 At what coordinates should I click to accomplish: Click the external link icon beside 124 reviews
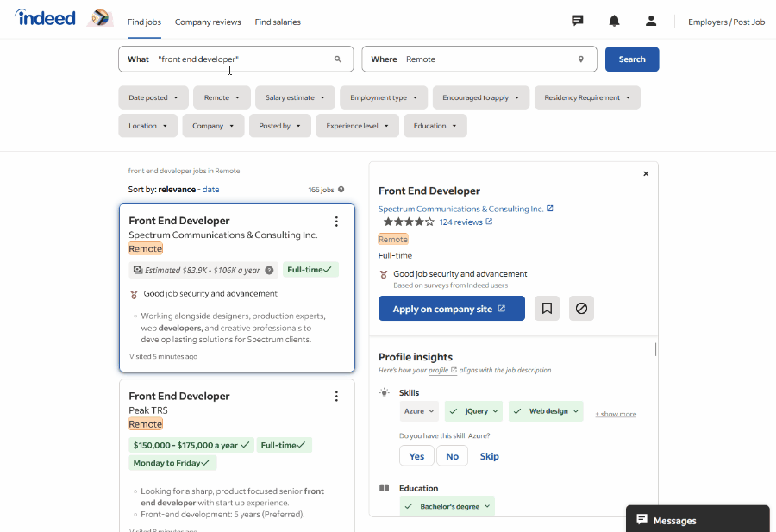[489, 222]
